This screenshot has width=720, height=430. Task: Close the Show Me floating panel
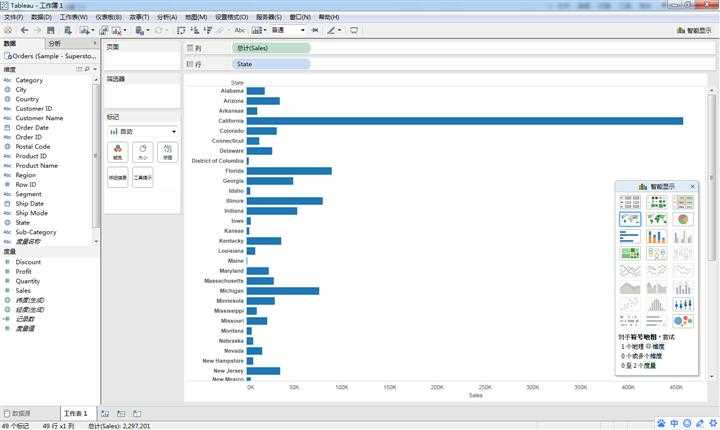[x=692, y=187]
